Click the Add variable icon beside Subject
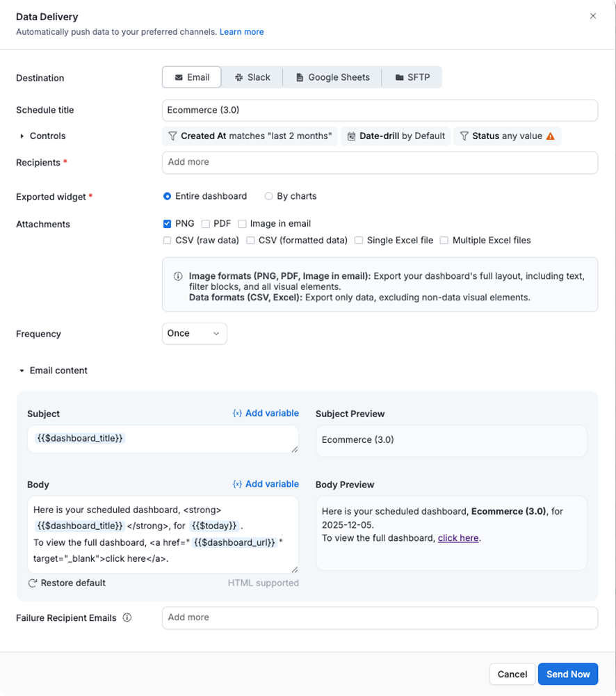 237,413
